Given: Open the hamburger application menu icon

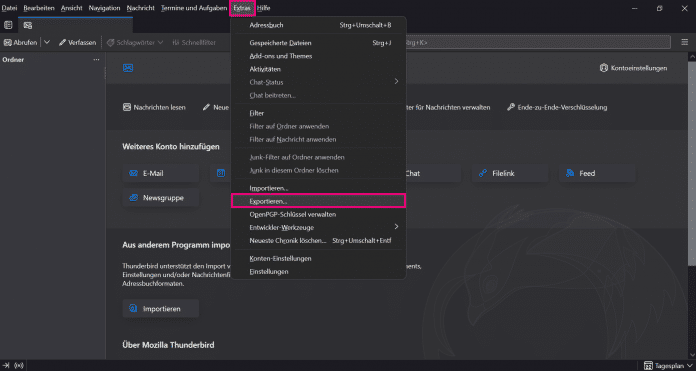Looking at the screenshot, I should point(684,42).
